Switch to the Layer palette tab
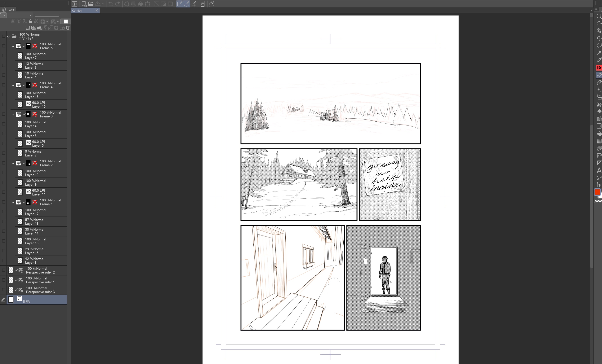This screenshot has height=364, width=602. pyautogui.click(x=9, y=10)
